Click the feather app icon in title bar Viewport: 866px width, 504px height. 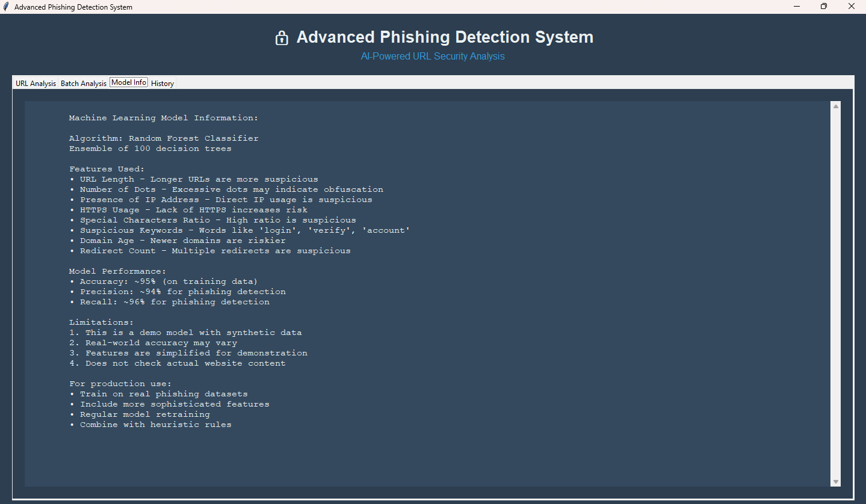[6, 7]
